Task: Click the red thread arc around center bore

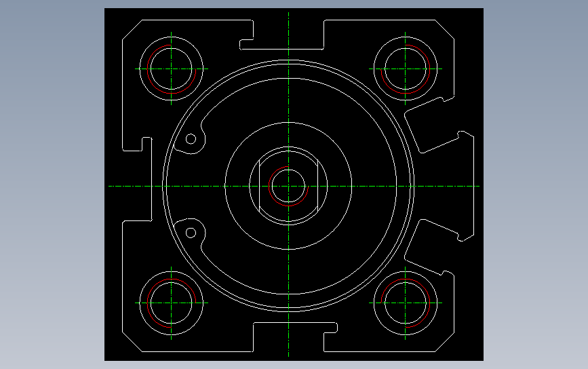Action: (288, 186)
